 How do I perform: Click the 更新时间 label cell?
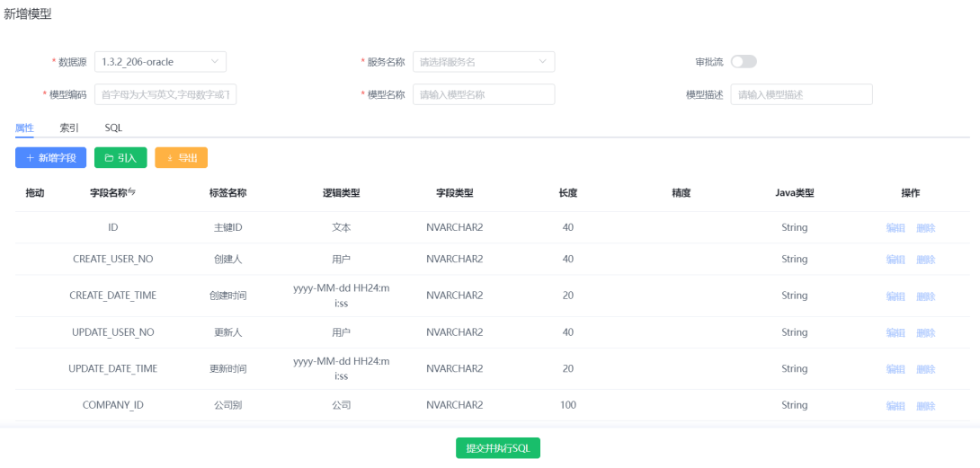coord(228,368)
